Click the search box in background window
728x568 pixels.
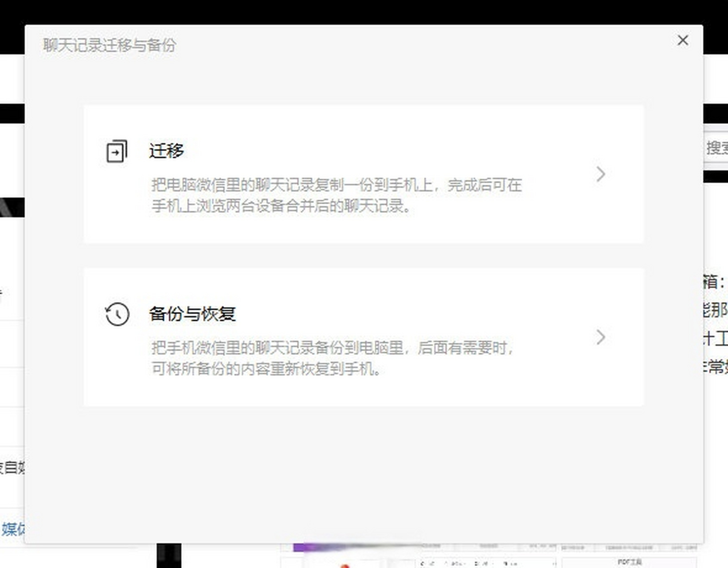point(716,148)
